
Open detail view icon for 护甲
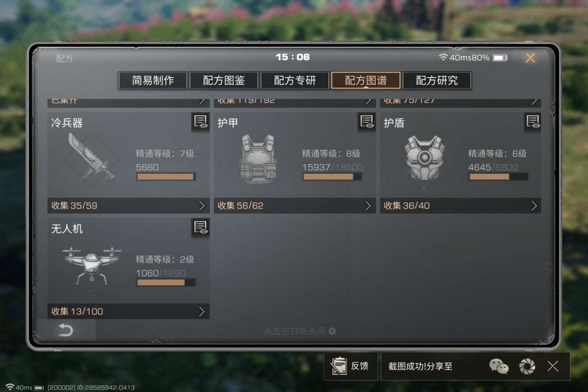pos(367,122)
